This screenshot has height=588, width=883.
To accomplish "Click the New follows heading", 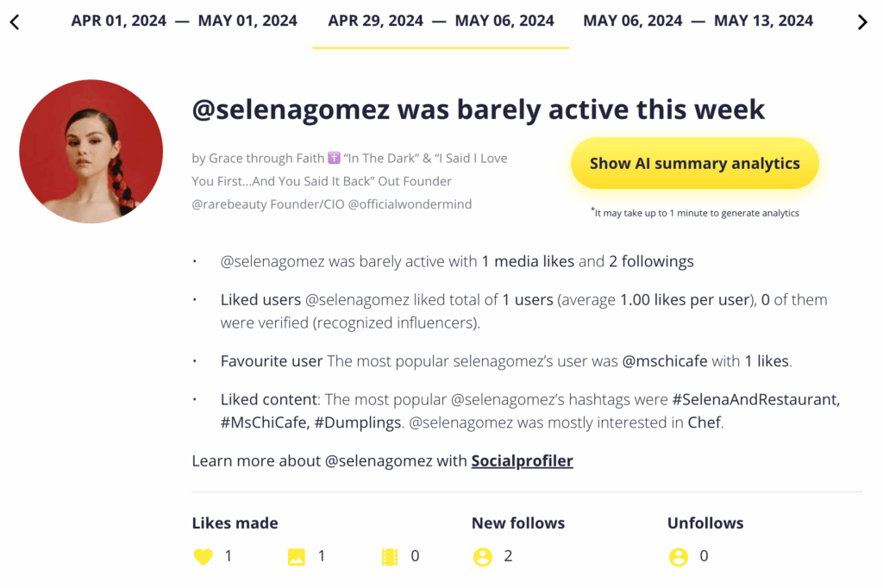I will tap(518, 523).
